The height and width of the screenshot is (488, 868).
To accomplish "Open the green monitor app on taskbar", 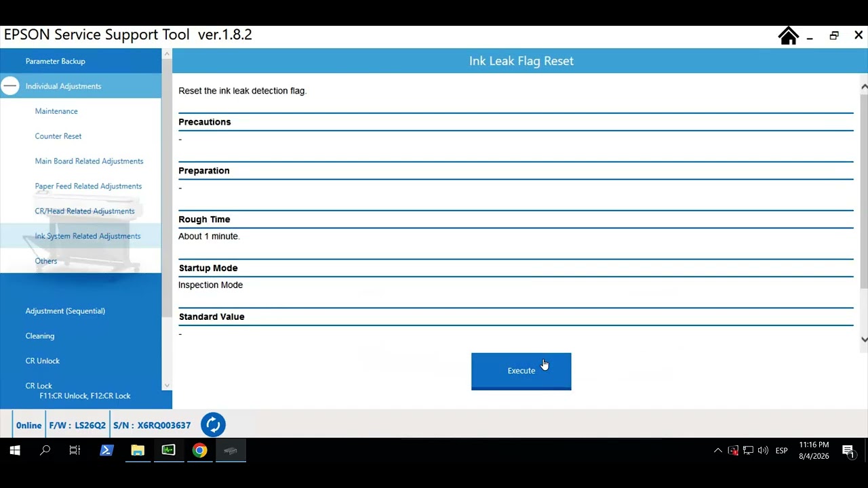I will click(168, 450).
